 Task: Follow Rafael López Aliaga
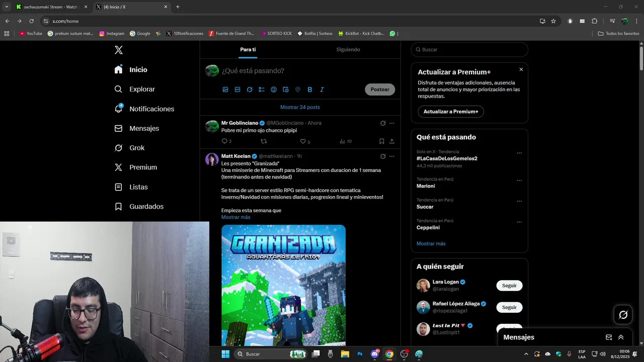(x=509, y=307)
